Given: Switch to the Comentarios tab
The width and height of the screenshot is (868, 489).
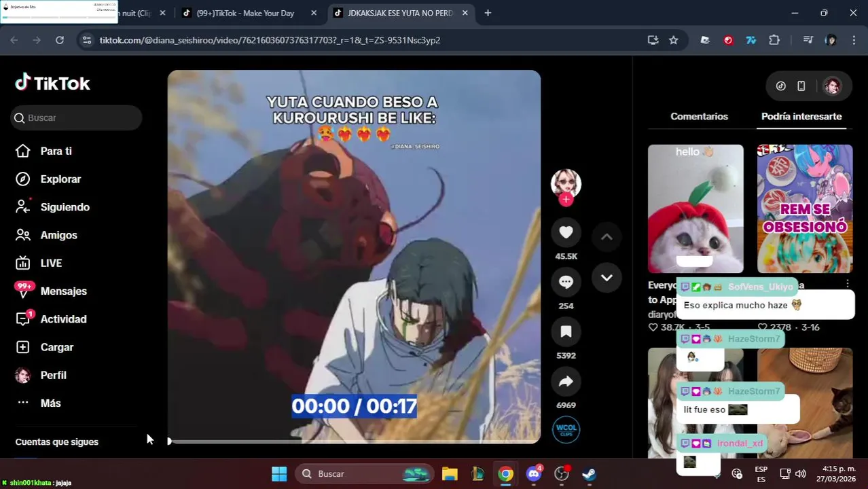Looking at the screenshot, I should [x=699, y=116].
